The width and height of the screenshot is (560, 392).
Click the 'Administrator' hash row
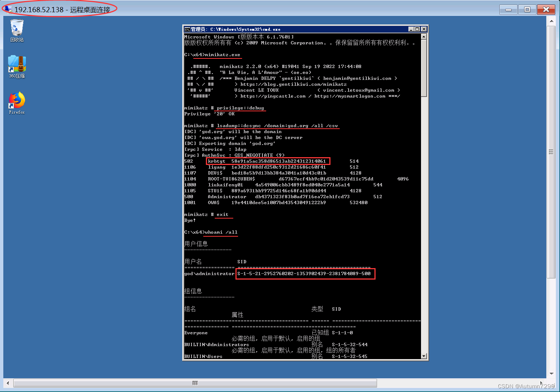(283, 197)
